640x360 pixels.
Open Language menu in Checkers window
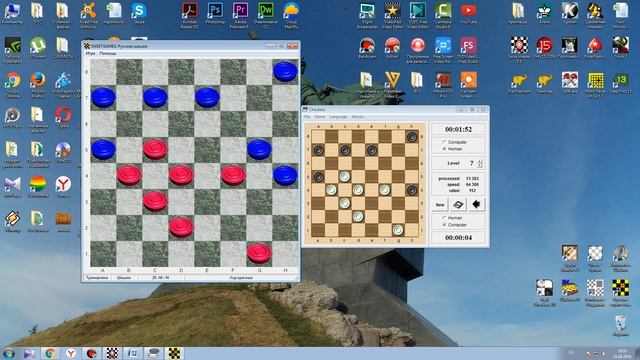[338, 117]
